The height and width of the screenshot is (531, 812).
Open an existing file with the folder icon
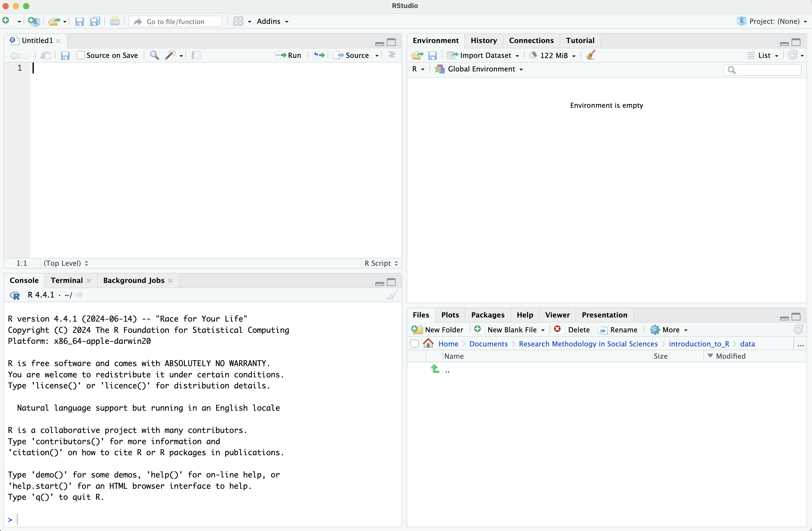coord(54,21)
